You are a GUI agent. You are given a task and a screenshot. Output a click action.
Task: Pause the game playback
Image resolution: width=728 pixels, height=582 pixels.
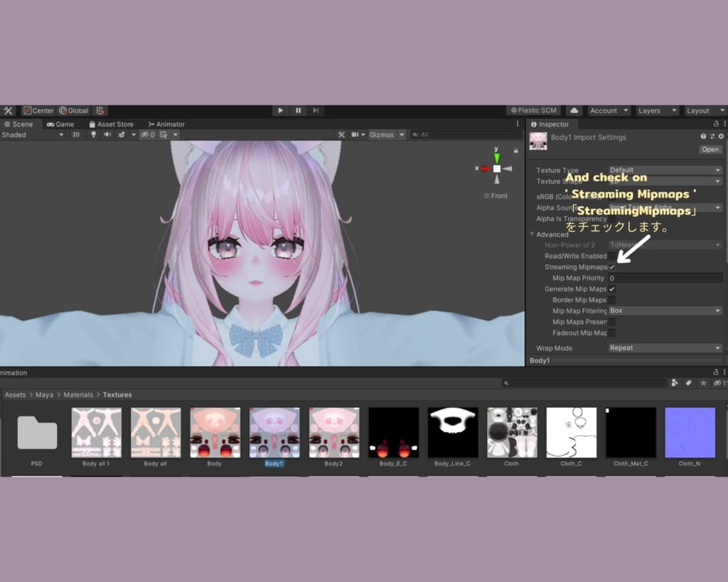click(x=298, y=110)
